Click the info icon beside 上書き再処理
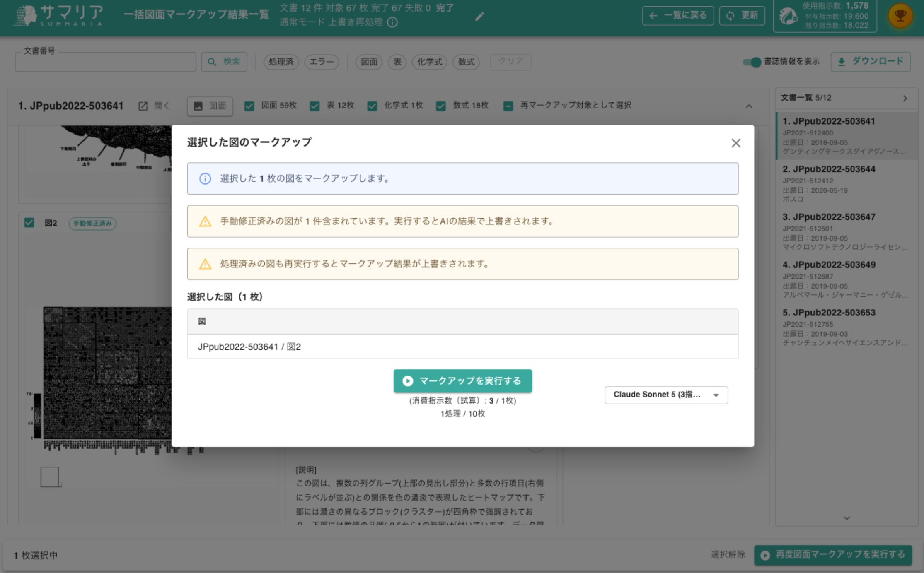 tap(392, 22)
